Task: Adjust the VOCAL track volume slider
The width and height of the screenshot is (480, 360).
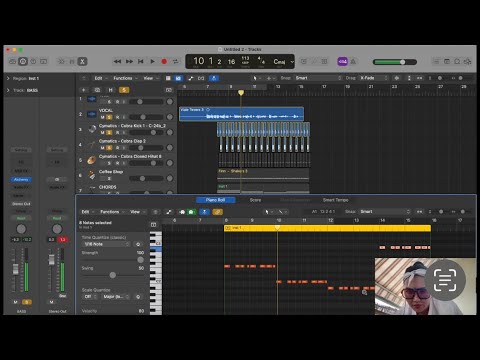Action: [146, 117]
